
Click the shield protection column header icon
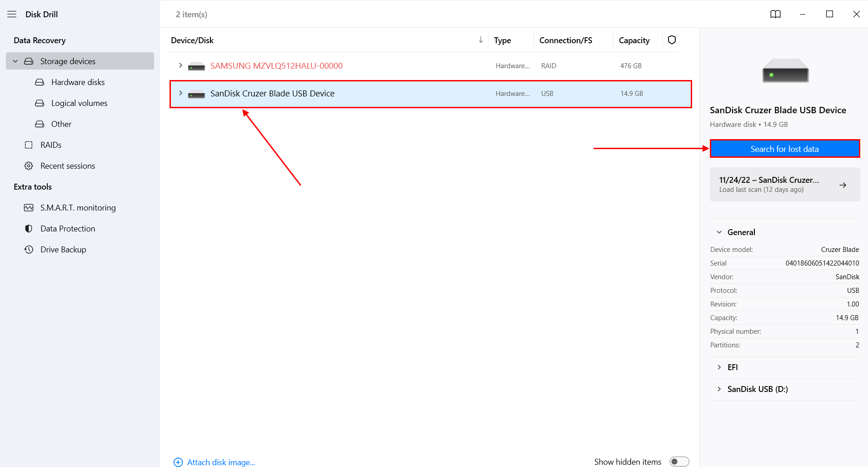tap(672, 40)
